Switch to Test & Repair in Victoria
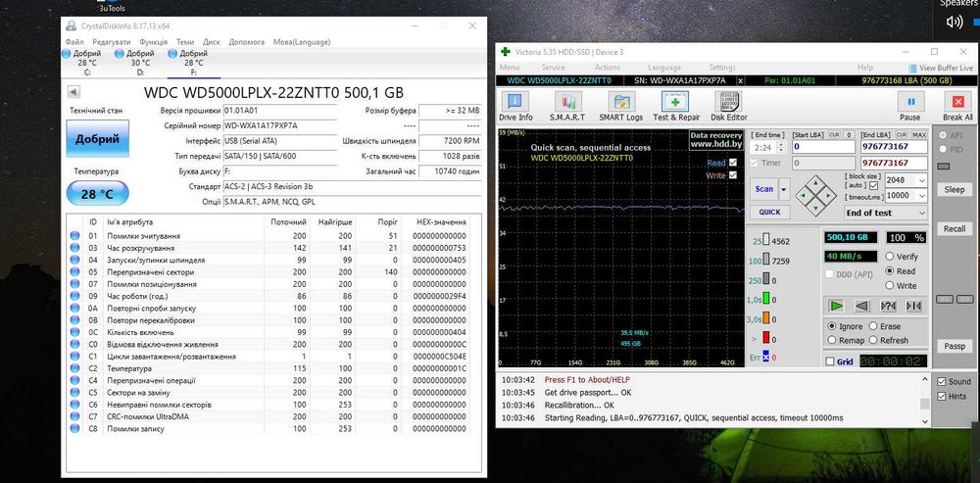Image resolution: width=980 pixels, height=483 pixels. [675, 106]
